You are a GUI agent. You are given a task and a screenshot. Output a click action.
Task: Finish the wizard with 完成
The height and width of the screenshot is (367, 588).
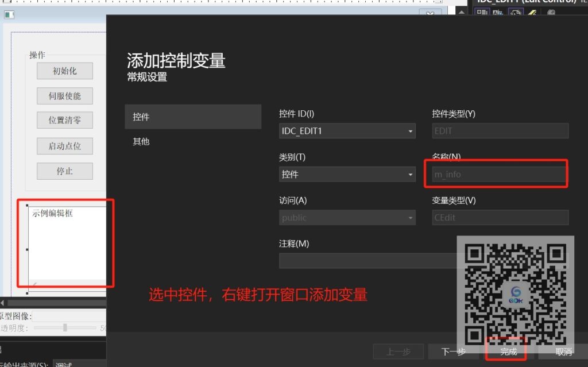click(508, 351)
